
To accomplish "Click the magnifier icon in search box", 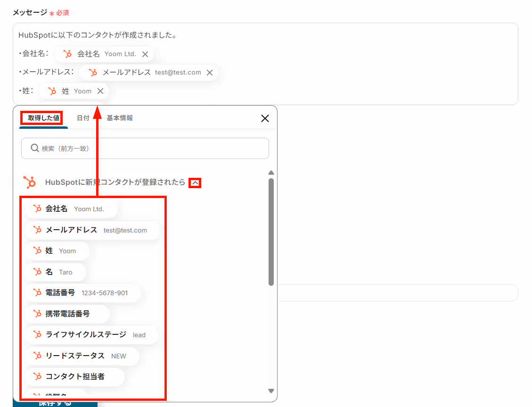I will pos(34,148).
